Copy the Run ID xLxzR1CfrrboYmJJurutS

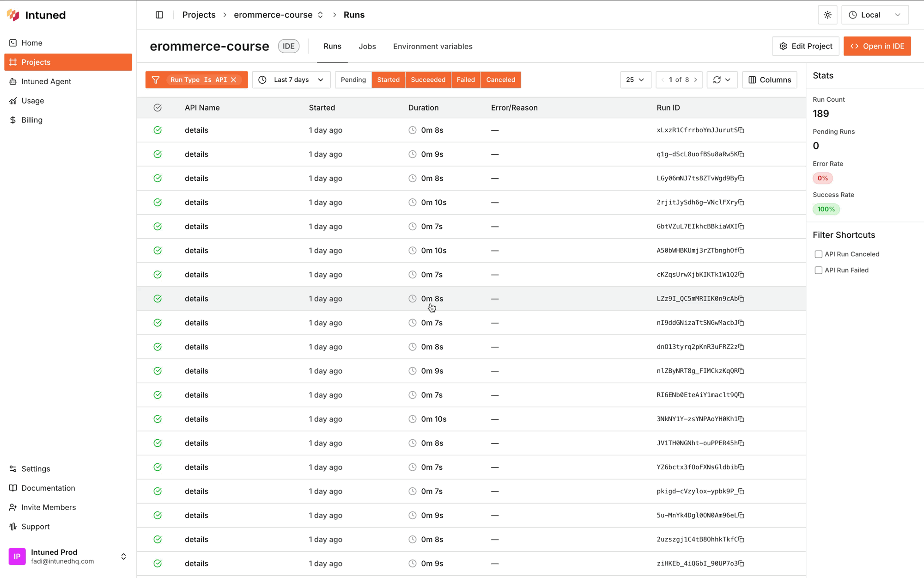[742, 130]
